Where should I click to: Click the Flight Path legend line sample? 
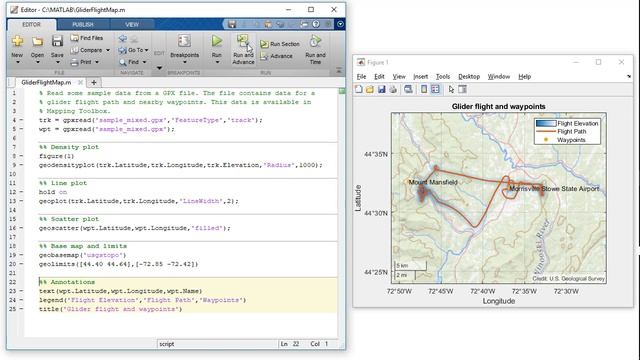pyautogui.click(x=546, y=131)
